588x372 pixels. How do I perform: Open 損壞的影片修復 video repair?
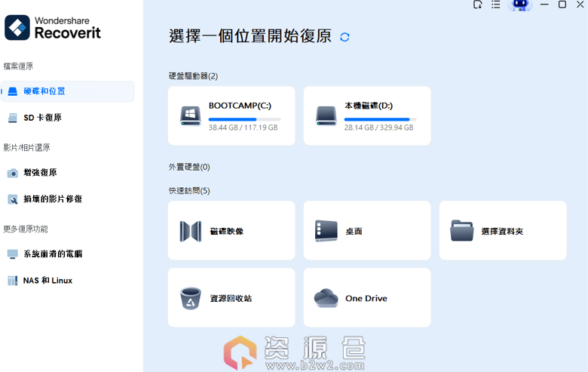[53, 199]
